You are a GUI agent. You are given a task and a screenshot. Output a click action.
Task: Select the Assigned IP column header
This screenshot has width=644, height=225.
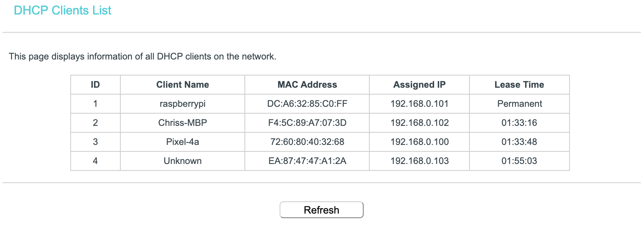pyautogui.click(x=419, y=85)
